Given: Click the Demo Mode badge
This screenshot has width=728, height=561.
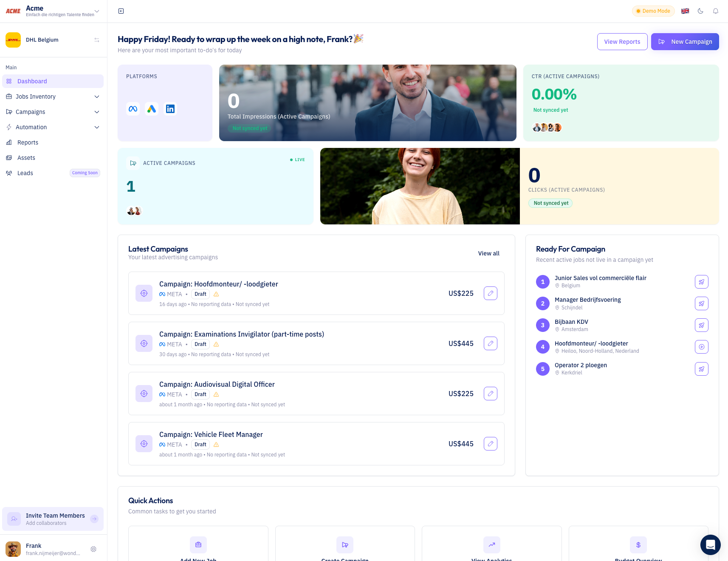Looking at the screenshot, I should [653, 11].
